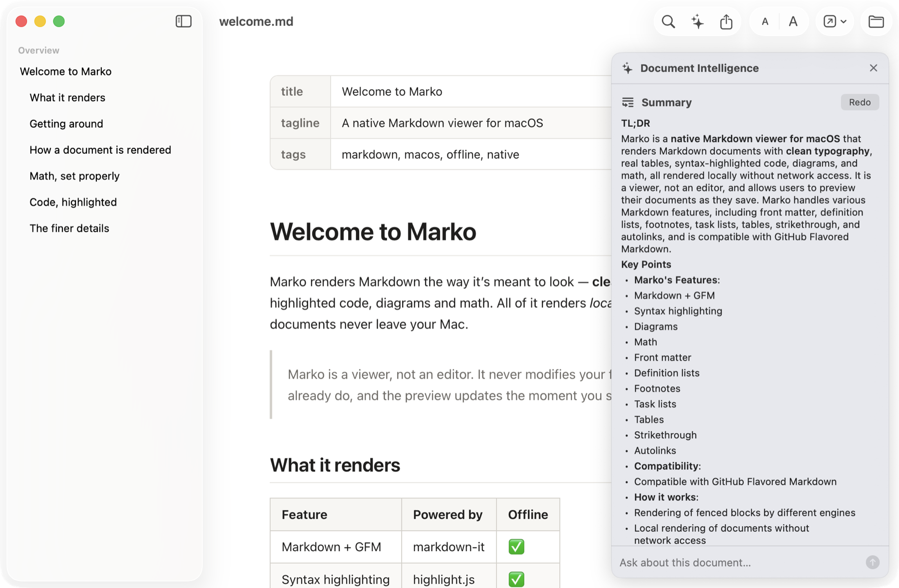
Task: Open the folder icon in toolbar
Action: pos(876,21)
